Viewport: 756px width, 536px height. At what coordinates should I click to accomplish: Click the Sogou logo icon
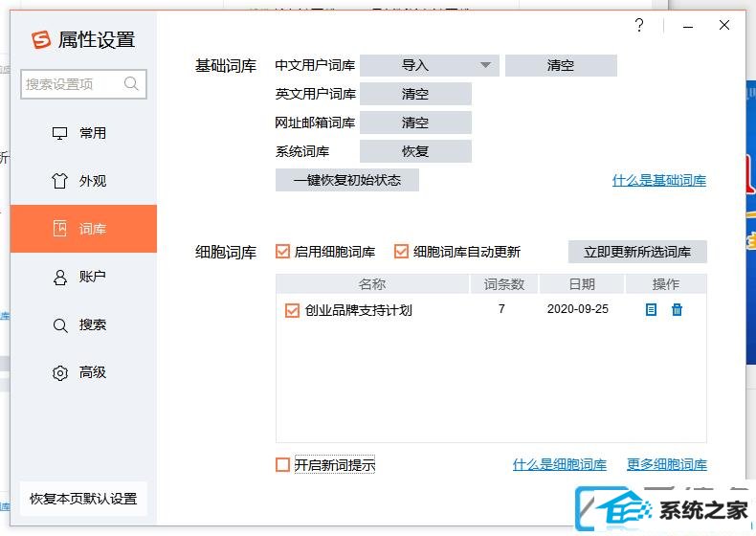point(41,39)
